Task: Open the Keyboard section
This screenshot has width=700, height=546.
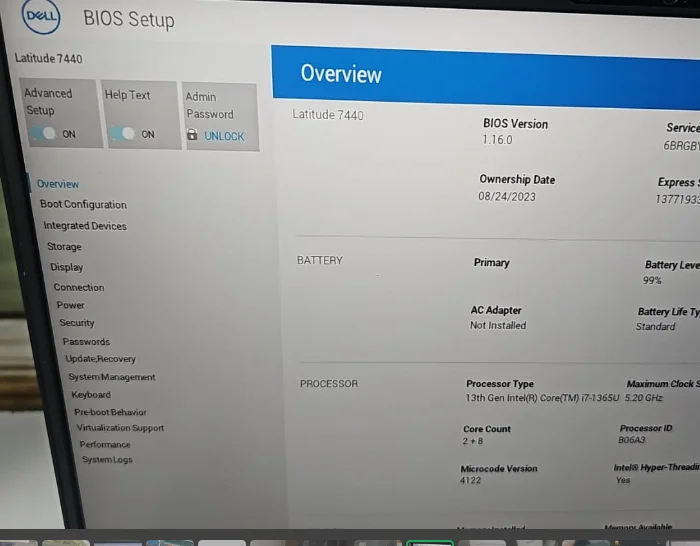Action: [x=91, y=395]
